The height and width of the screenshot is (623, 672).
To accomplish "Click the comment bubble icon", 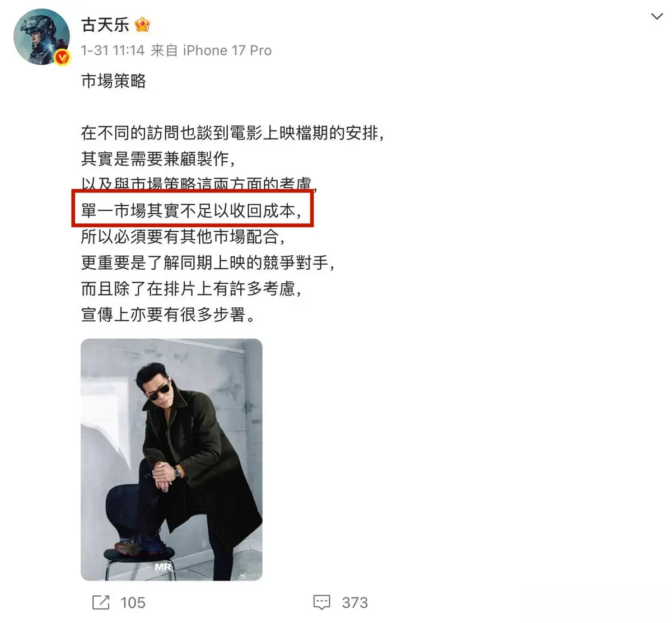I will click(322, 602).
